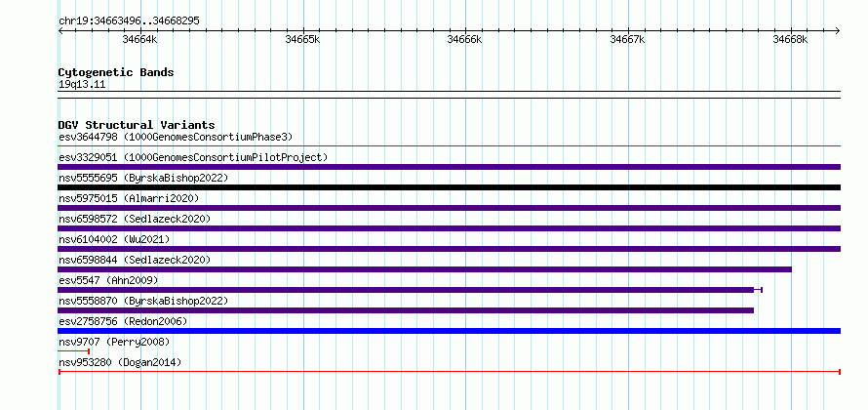Click the nsv6104002 Wu2021 label

(114, 239)
